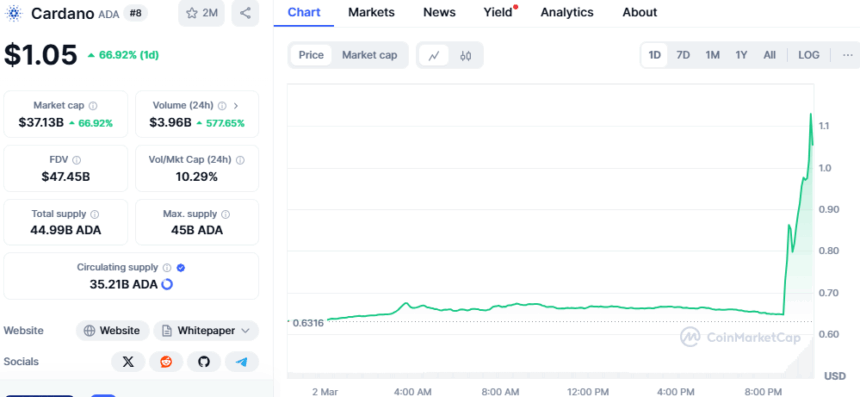Open the Chart tab
Screen dimensions: 860x397
point(304,12)
